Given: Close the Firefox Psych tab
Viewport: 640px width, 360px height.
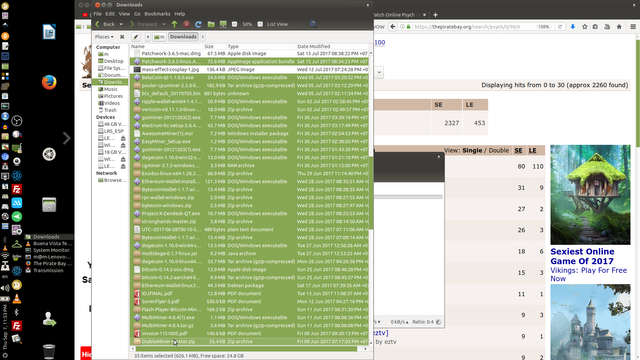Looking at the screenshot, I should coord(424,15).
